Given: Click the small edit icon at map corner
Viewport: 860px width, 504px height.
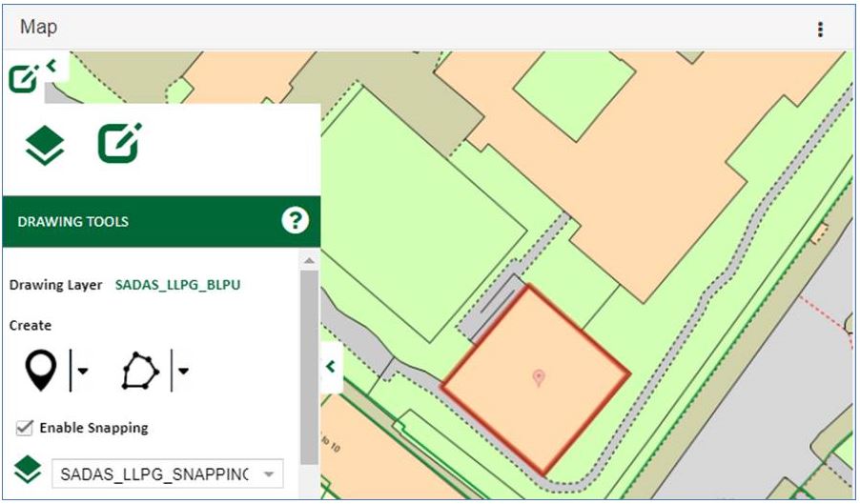Looking at the screenshot, I should (24, 79).
